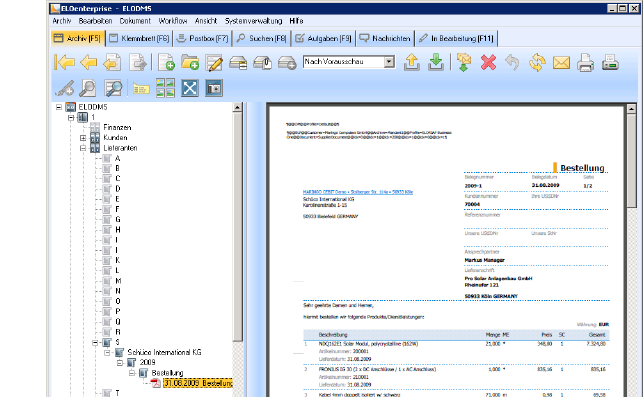Click the pin with plus icon
This screenshot has height=397, width=643.
point(65,88)
